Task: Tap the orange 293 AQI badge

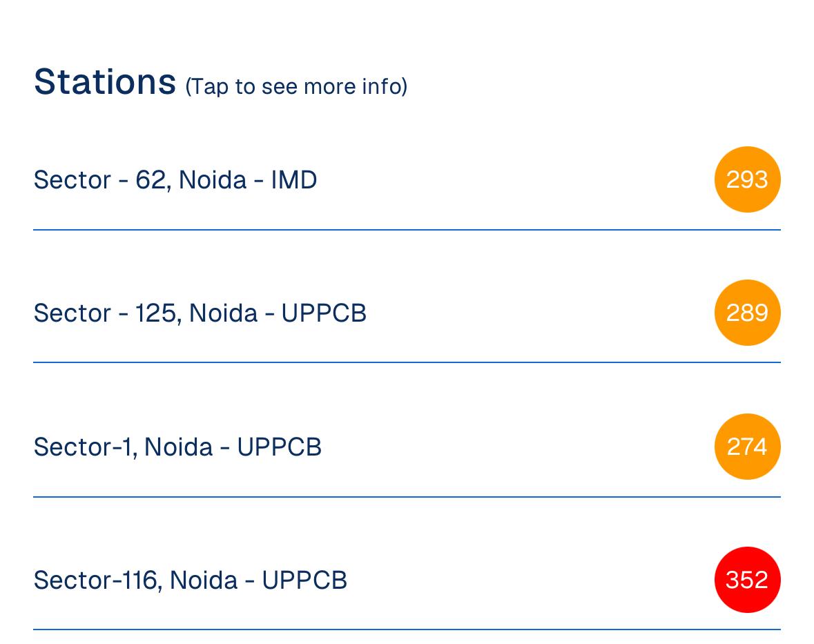Action: coord(747,179)
